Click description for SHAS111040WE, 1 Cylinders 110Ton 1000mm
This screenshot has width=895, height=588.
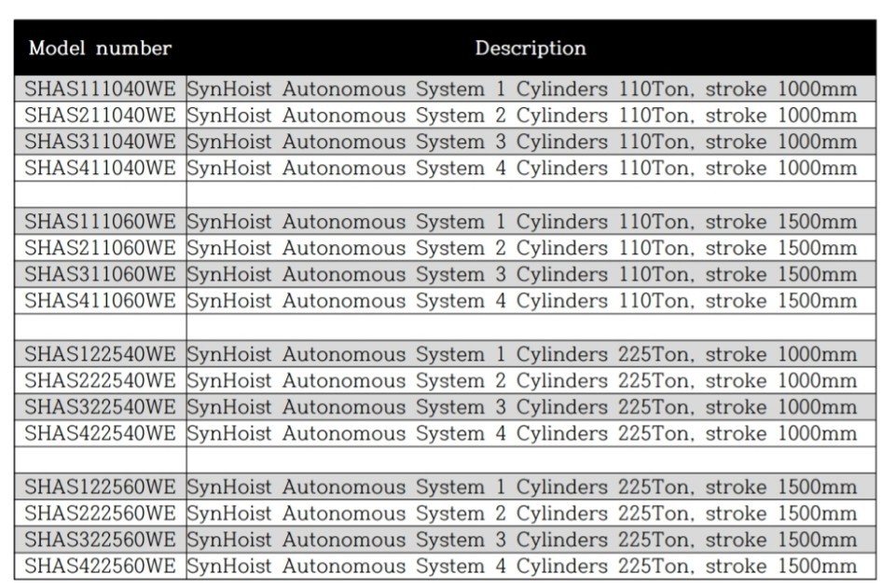pyautogui.click(x=530, y=89)
